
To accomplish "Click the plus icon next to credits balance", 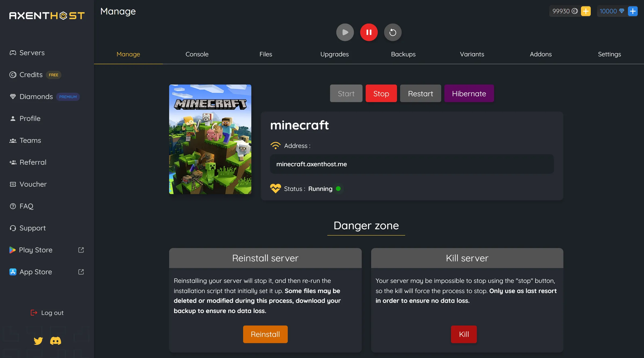I will [586, 11].
